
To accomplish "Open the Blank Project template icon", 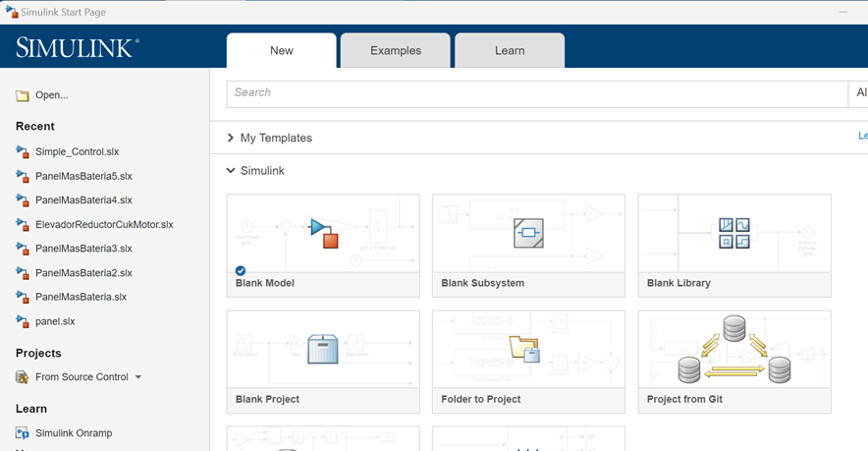I will pos(323,350).
